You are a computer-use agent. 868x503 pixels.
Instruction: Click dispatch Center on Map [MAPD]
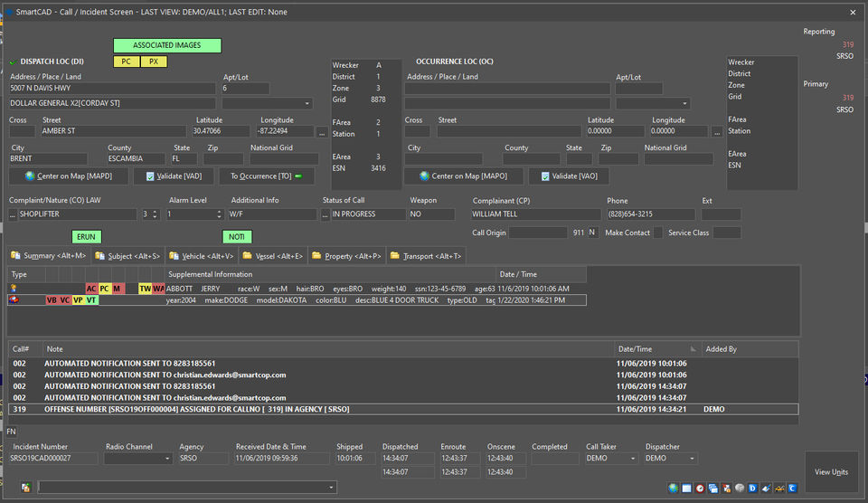point(69,176)
